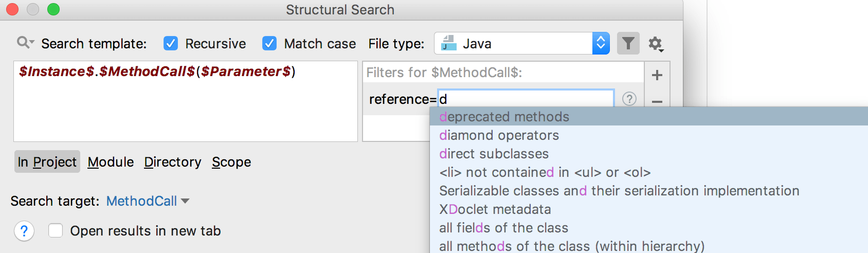Click the Scope option
The height and width of the screenshot is (253, 868).
[231, 162]
